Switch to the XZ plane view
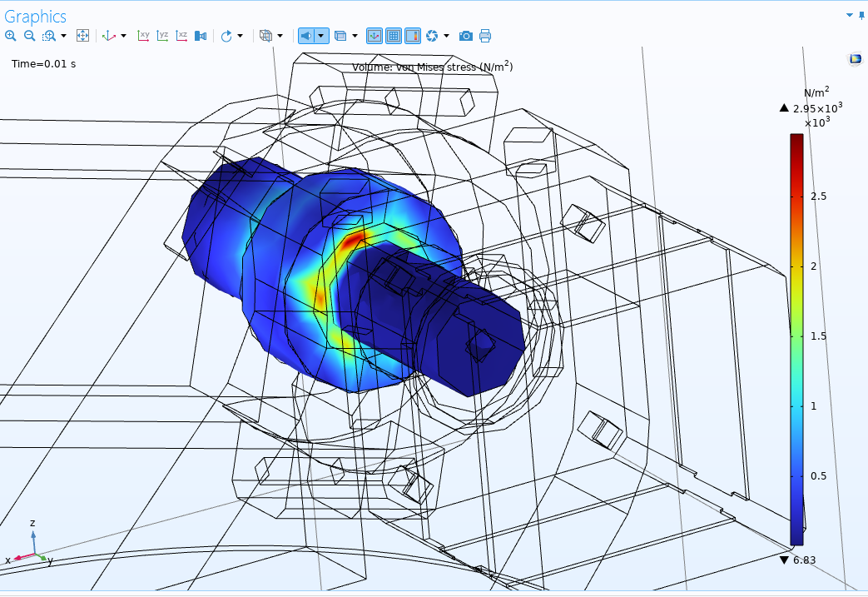This screenshot has width=868, height=597. coord(181,36)
